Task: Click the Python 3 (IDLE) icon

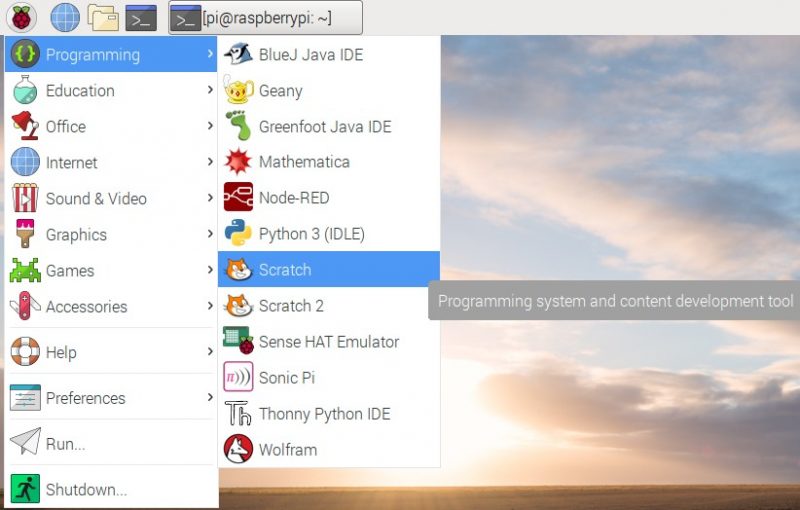Action: click(x=238, y=234)
